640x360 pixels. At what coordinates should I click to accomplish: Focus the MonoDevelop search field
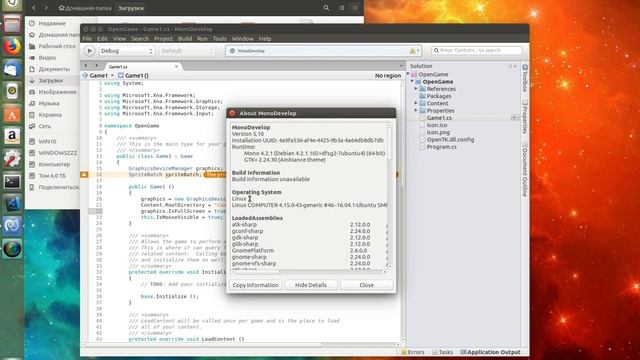pyautogui.click(x=476, y=51)
